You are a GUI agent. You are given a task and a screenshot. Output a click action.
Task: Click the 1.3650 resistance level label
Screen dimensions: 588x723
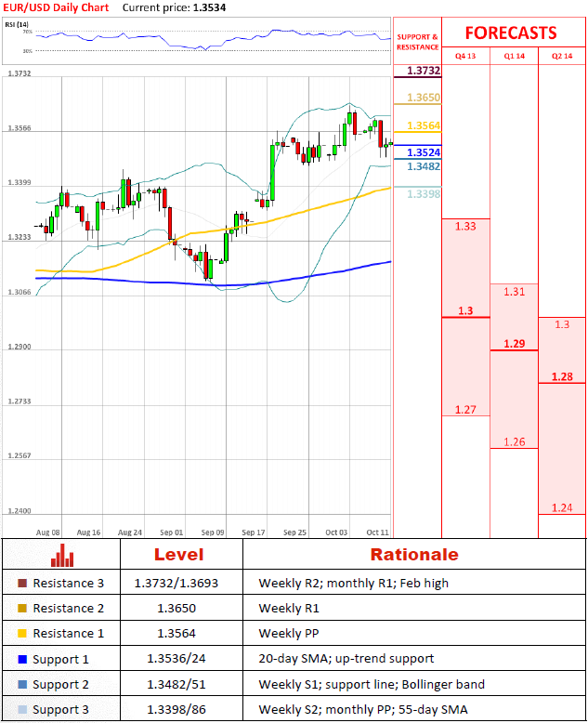click(x=424, y=98)
